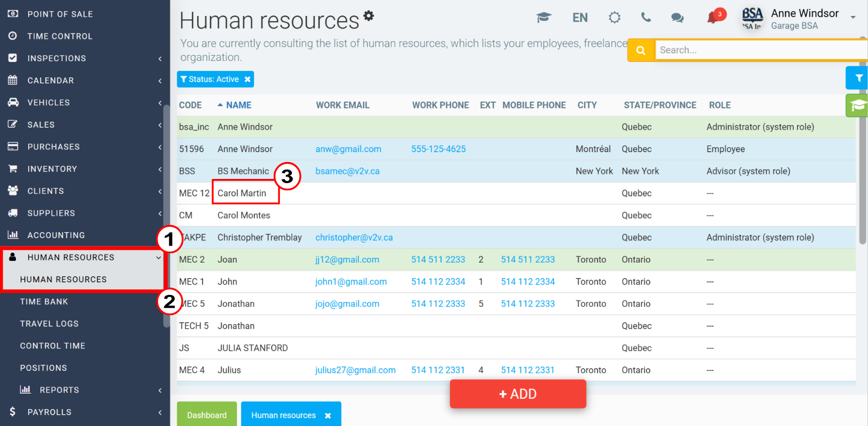Expand the Reports submenu arrow
The height and width of the screenshot is (426, 868).
[x=160, y=390]
